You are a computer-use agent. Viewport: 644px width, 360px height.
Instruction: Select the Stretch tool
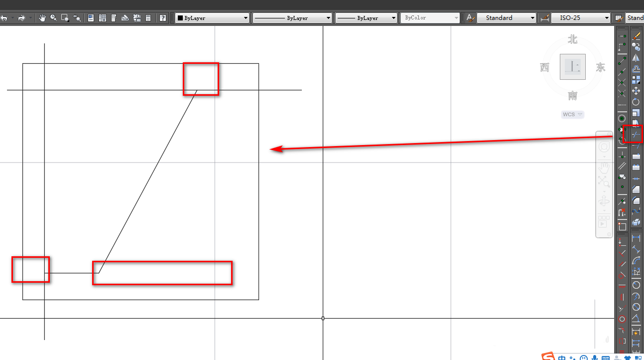tap(636, 123)
